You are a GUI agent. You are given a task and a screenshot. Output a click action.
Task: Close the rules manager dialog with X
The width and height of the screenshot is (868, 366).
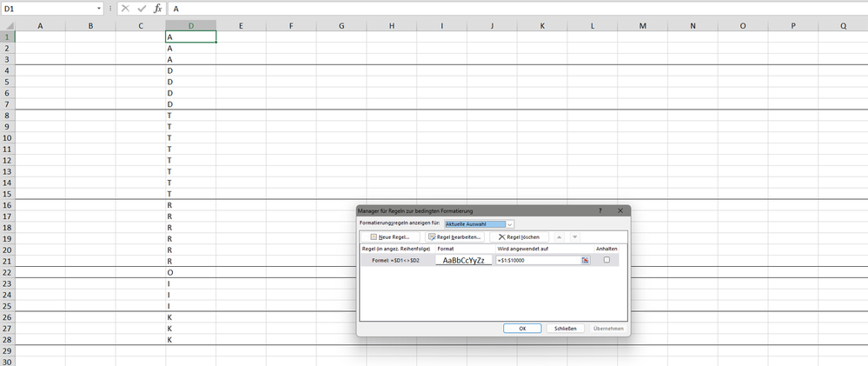(620, 211)
